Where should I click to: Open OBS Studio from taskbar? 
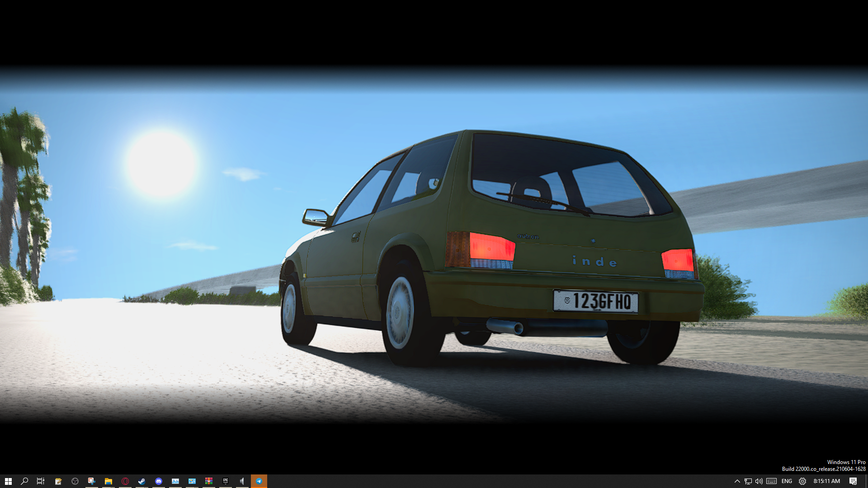coord(75,481)
